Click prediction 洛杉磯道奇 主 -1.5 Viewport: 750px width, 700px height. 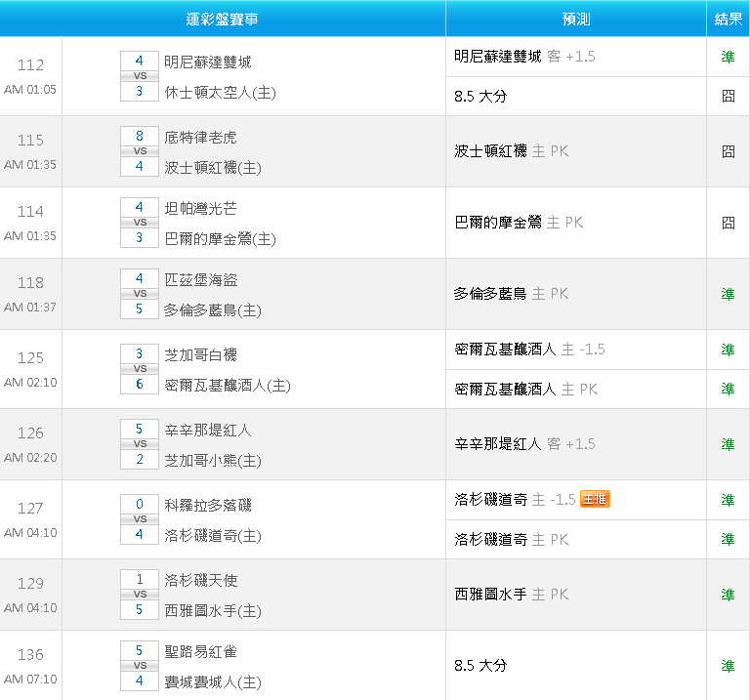515,499
